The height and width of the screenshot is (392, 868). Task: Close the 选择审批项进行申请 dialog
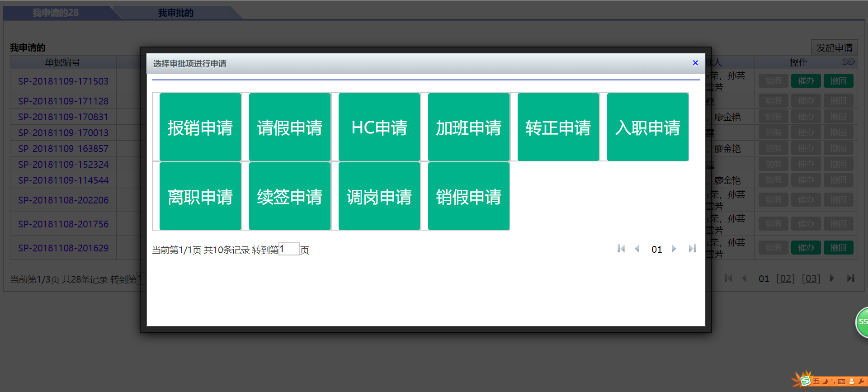point(695,63)
